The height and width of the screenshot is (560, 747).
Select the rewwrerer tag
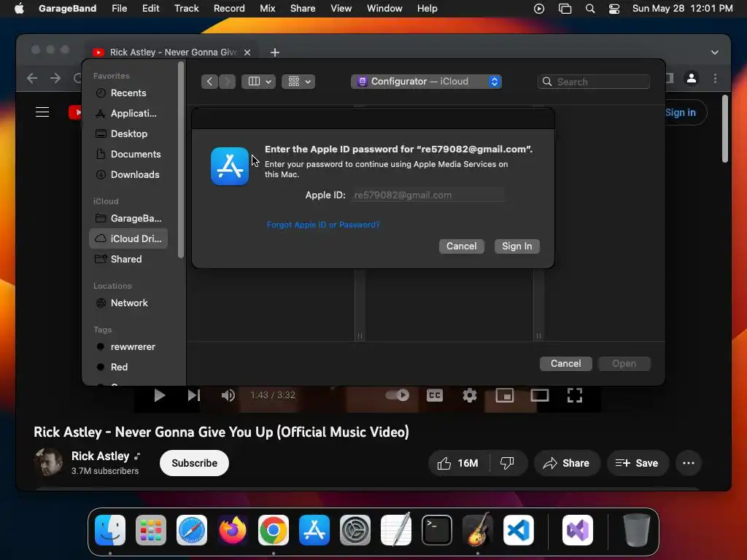point(128,346)
